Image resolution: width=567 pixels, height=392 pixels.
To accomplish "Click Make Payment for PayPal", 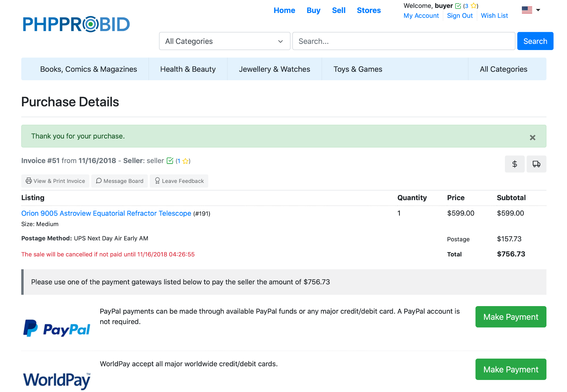I will pyautogui.click(x=511, y=317).
